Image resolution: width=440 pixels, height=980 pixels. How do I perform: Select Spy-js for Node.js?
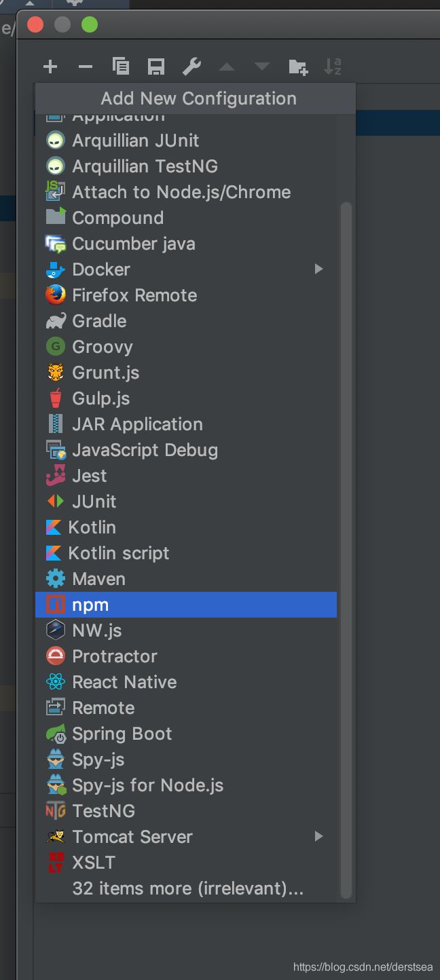(186, 785)
